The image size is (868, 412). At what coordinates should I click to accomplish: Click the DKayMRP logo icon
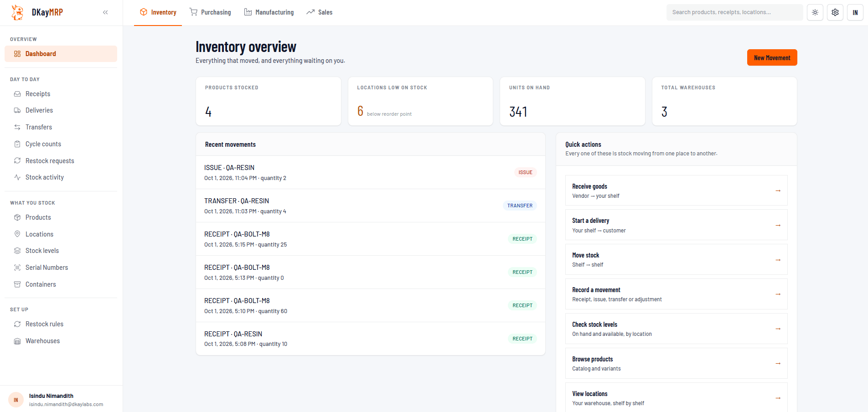click(18, 12)
